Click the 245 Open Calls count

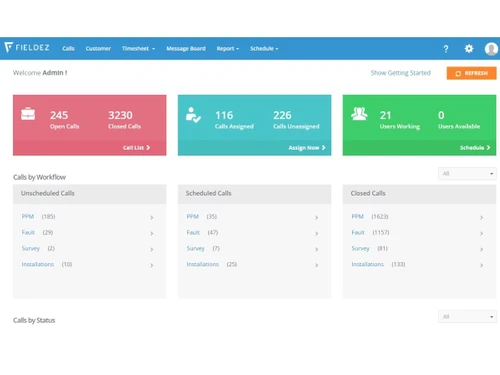pyautogui.click(x=59, y=115)
